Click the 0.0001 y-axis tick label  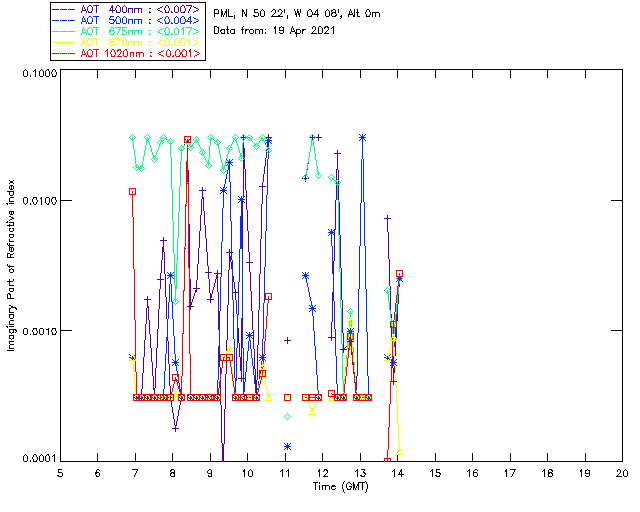pos(40,459)
